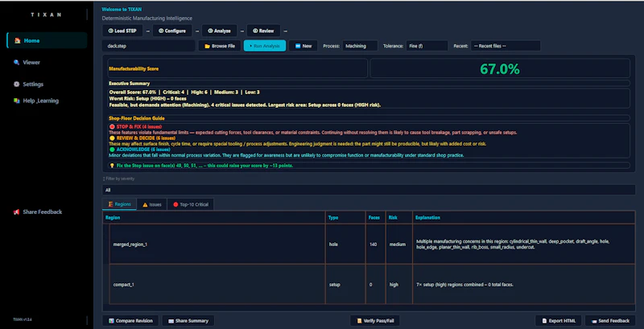The width and height of the screenshot is (644, 329).
Task: Click the warning icon on Issues tab
Action: [x=145, y=204]
